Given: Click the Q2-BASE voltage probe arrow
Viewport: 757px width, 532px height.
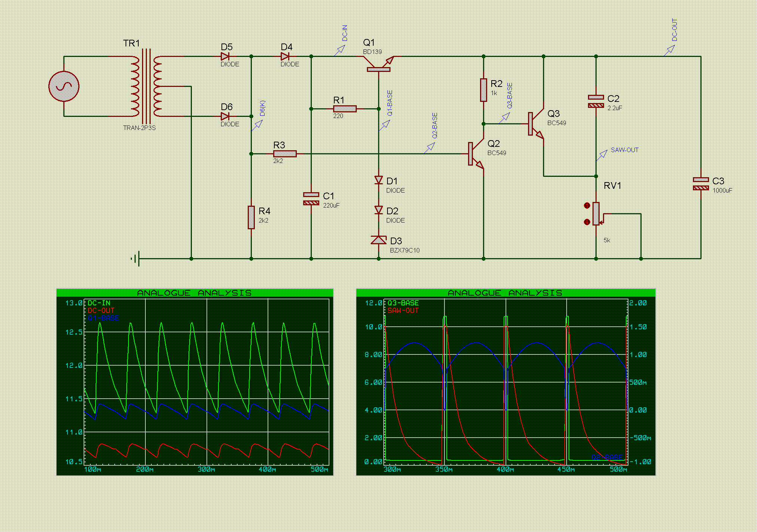Looking at the screenshot, I should [429, 148].
